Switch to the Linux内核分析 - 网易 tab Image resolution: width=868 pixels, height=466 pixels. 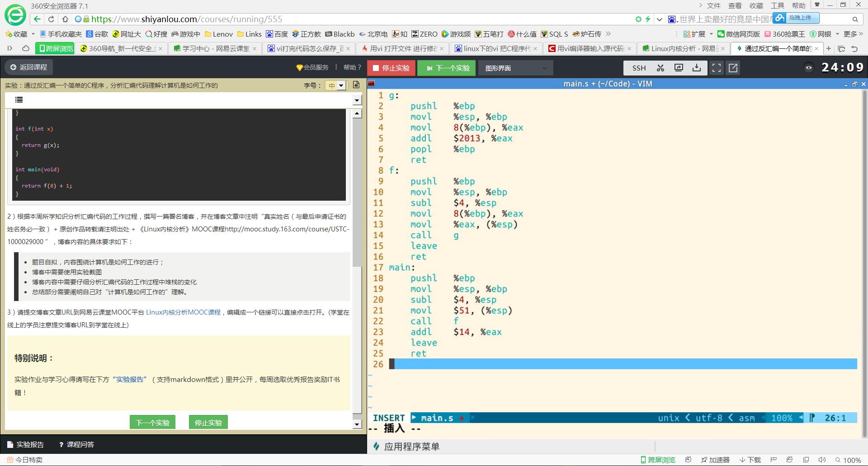(683, 48)
